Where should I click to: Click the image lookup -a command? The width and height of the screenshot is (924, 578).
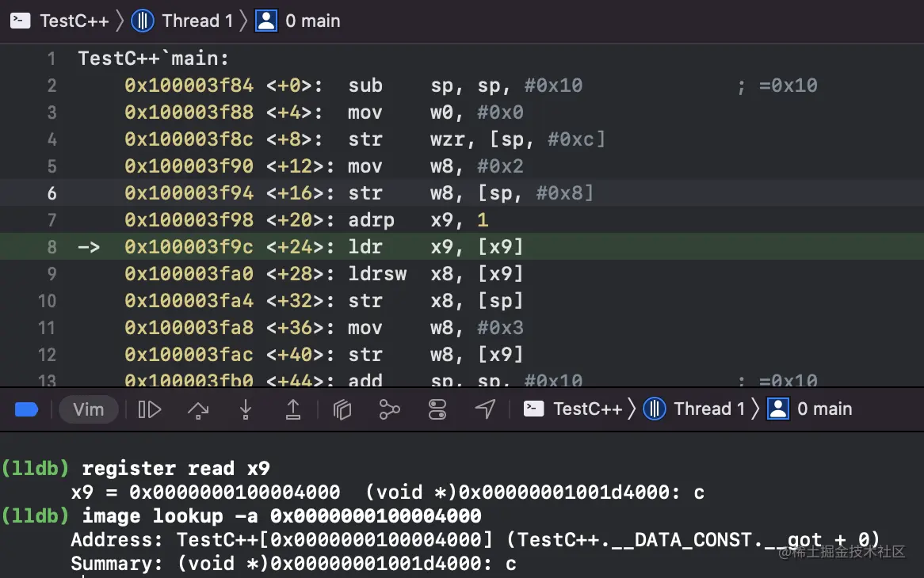pyautogui.click(x=281, y=516)
